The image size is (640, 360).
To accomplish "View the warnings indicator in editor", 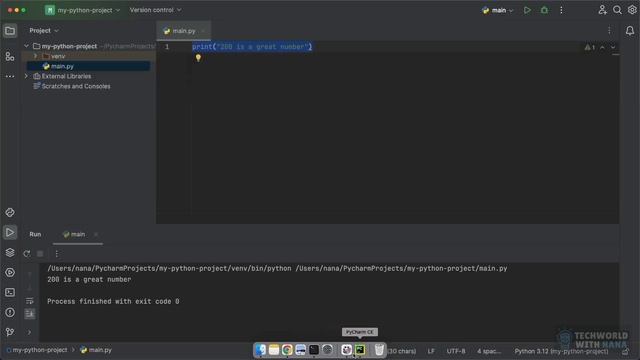I will (589, 47).
